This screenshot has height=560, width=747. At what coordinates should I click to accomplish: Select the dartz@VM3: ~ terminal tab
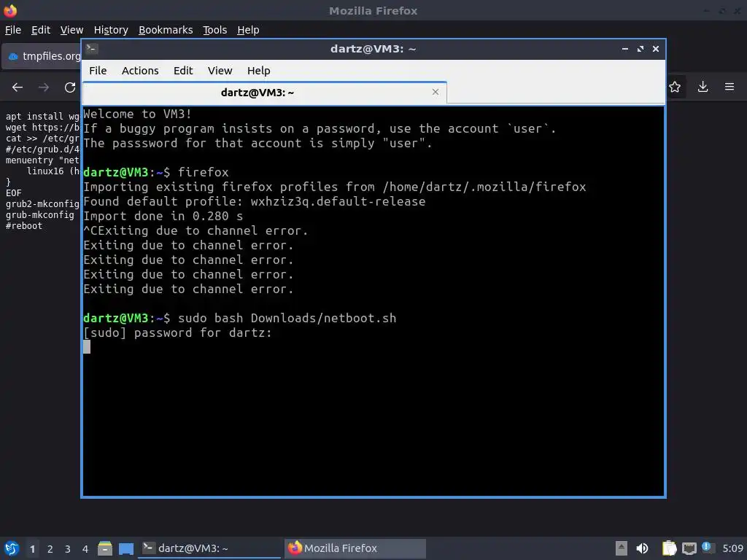(264, 93)
